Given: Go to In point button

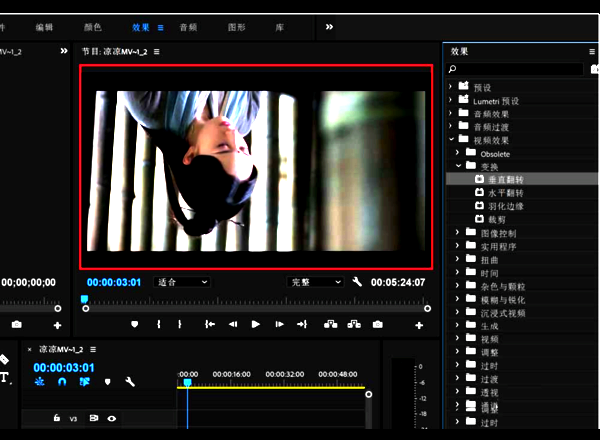Looking at the screenshot, I should pyautogui.click(x=209, y=324).
